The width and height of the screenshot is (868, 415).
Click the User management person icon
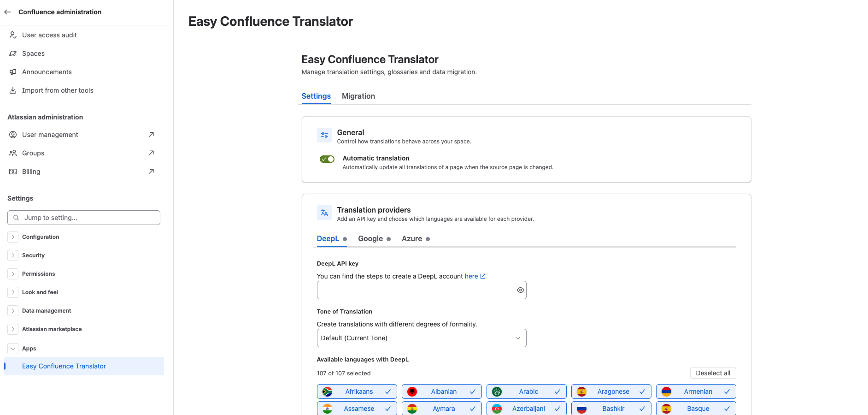point(13,135)
